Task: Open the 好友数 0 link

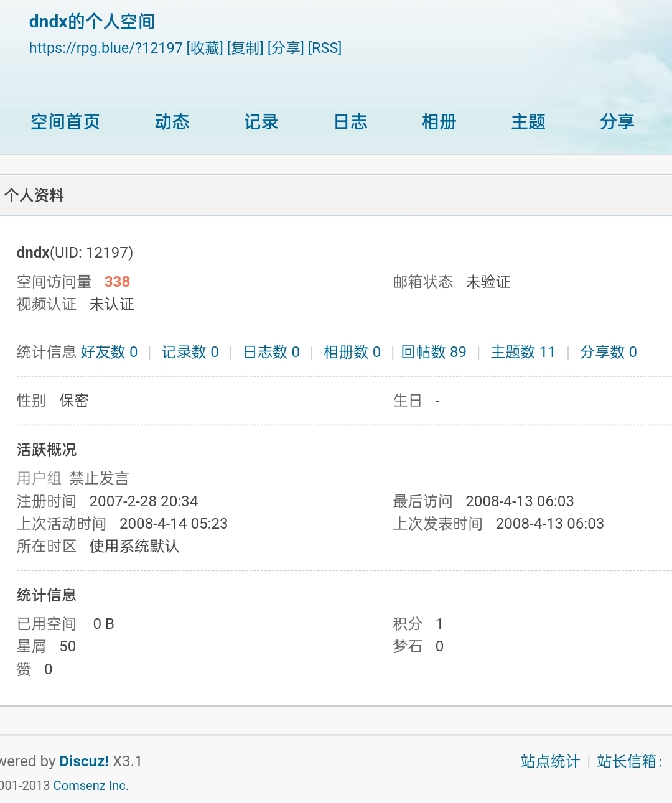Action: [109, 352]
